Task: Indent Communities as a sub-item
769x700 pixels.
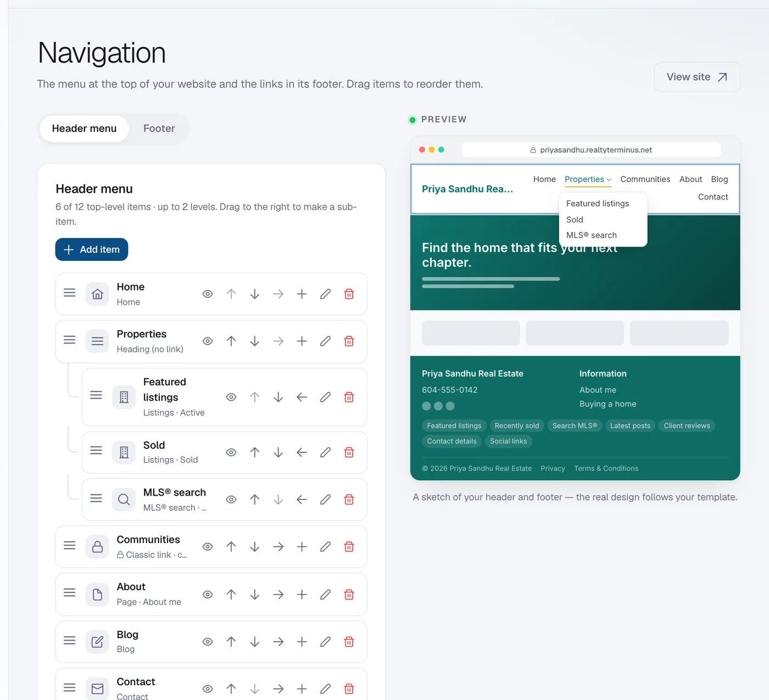Action: pos(278,547)
